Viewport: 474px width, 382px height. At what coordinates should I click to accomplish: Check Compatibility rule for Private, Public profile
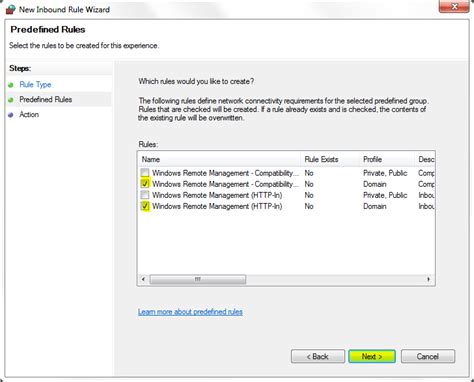(145, 173)
